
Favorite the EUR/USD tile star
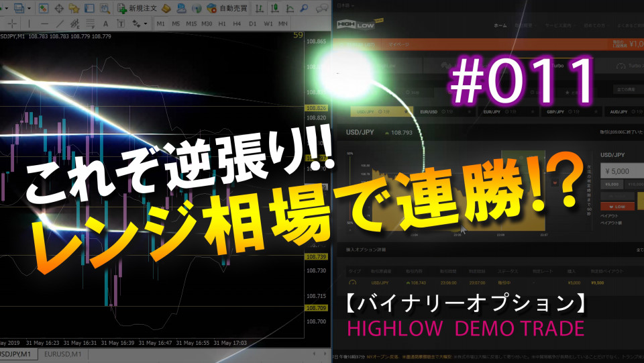pyautogui.click(x=469, y=111)
